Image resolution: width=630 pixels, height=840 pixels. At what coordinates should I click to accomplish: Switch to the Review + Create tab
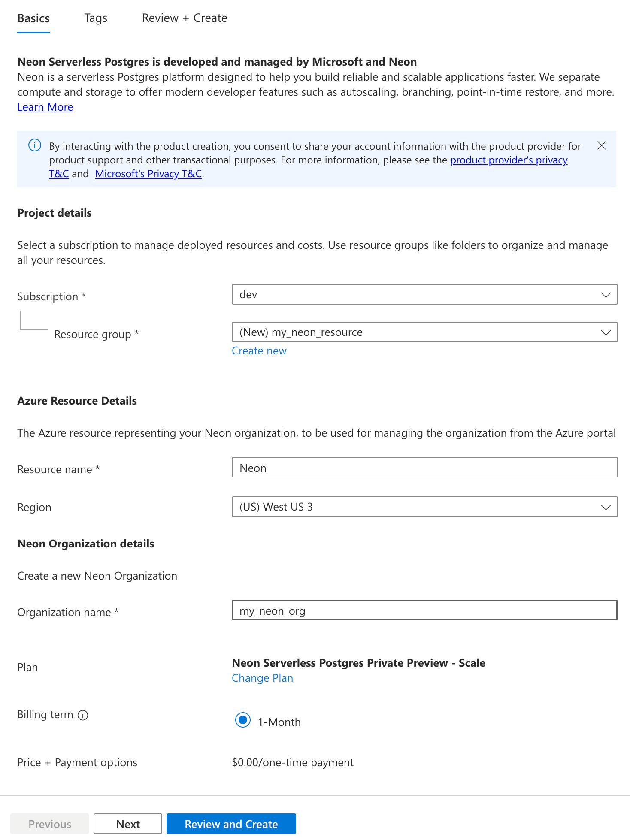pos(184,18)
